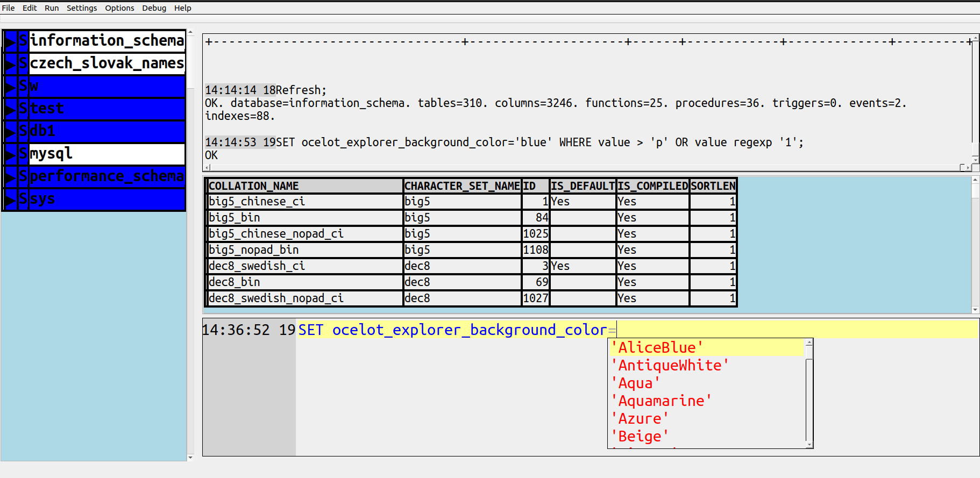The width and height of the screenshot is (980, 478).
Task: Open the Debug menu
Action: pyautogui.click(x=154, y=8)
